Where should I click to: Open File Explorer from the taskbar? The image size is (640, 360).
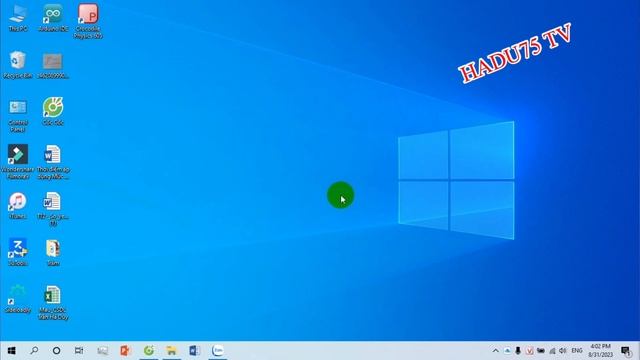[171, 351]
